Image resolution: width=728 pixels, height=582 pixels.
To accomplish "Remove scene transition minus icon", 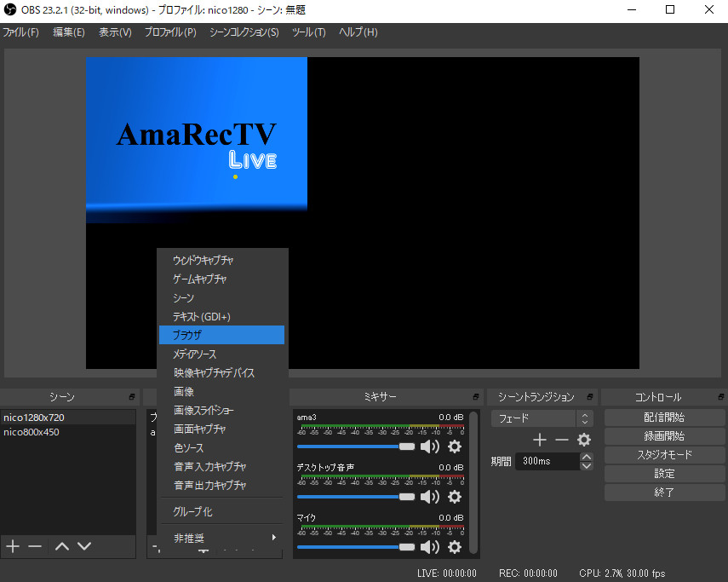I will (562, 439).
